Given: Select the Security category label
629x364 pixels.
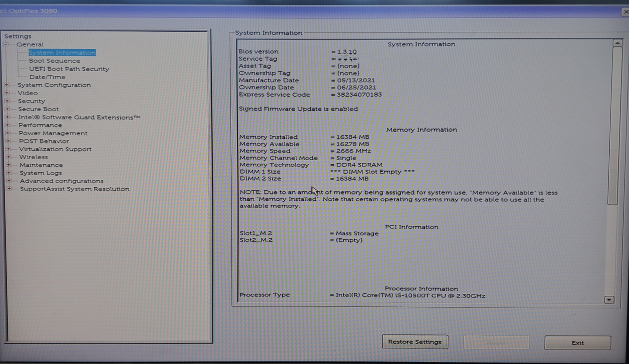Looking at the screenshot, I should [31, 101].
